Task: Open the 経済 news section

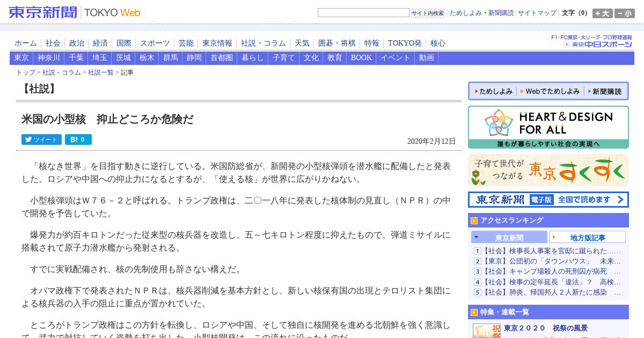Action: tap(100, 43)
